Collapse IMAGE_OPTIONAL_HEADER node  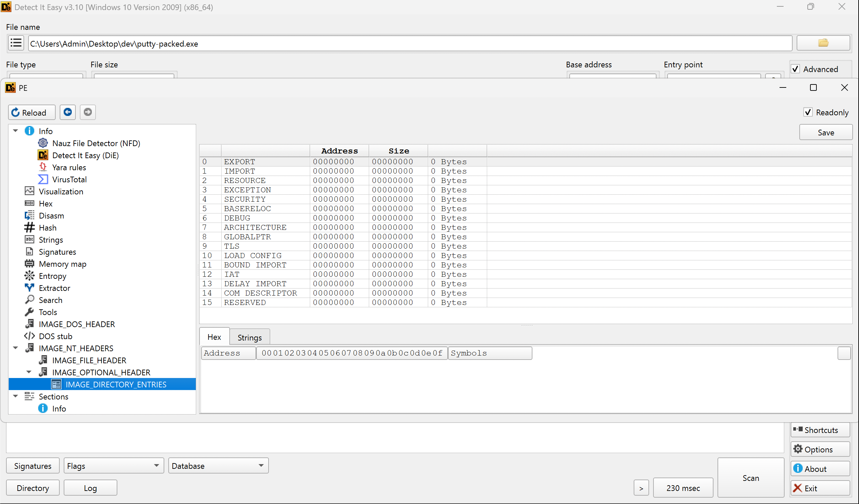(29, 372)
